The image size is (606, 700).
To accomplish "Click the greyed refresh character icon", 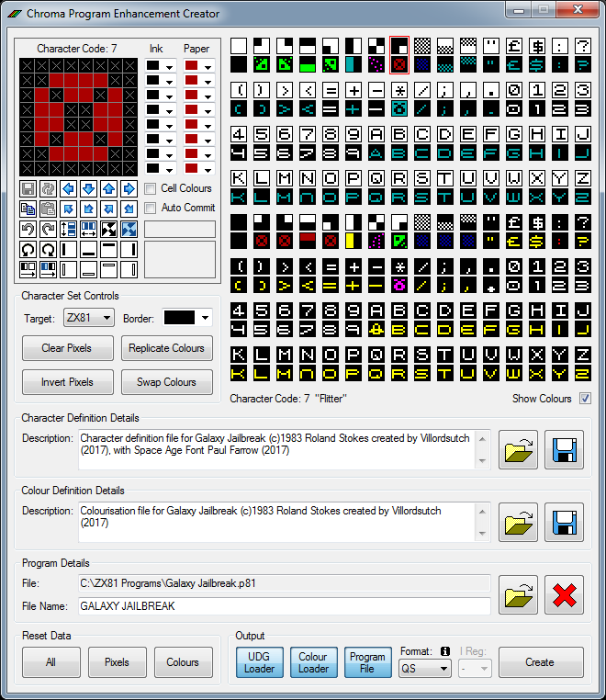I will click(x=48, y=189).
